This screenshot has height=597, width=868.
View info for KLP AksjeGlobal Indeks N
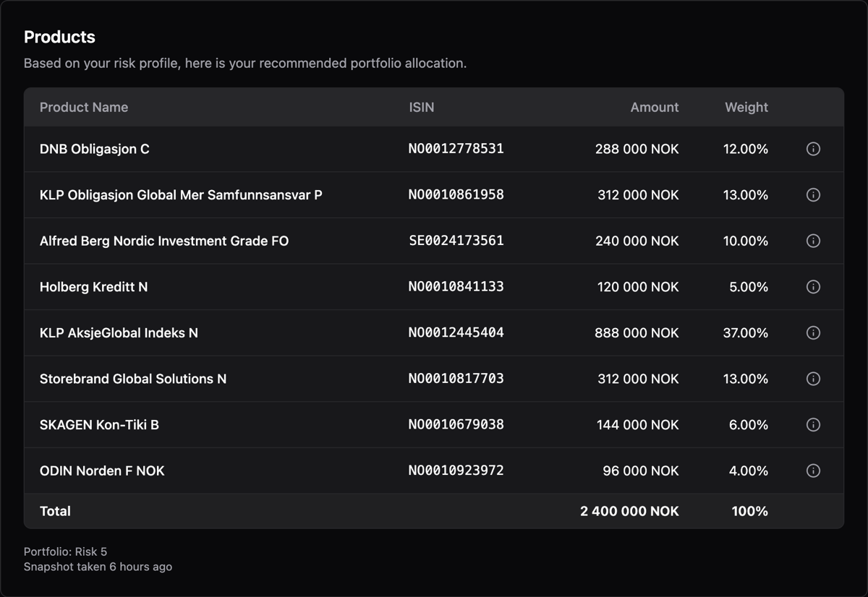click(x=813, y=332)
